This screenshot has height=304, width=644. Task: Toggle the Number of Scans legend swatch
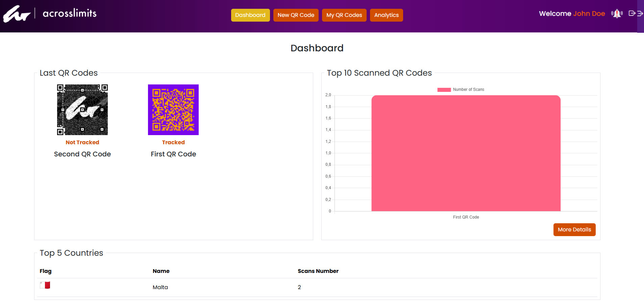444,90
